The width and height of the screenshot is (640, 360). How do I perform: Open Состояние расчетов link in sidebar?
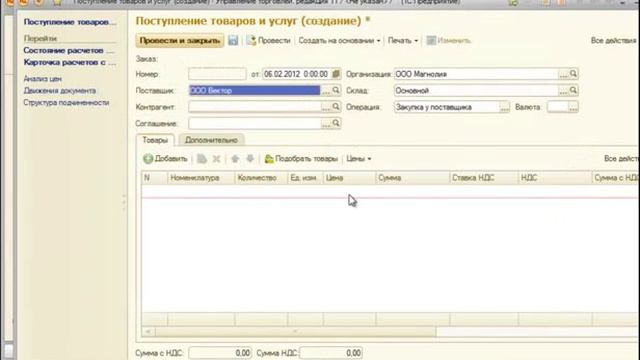(x=69, y=51)
